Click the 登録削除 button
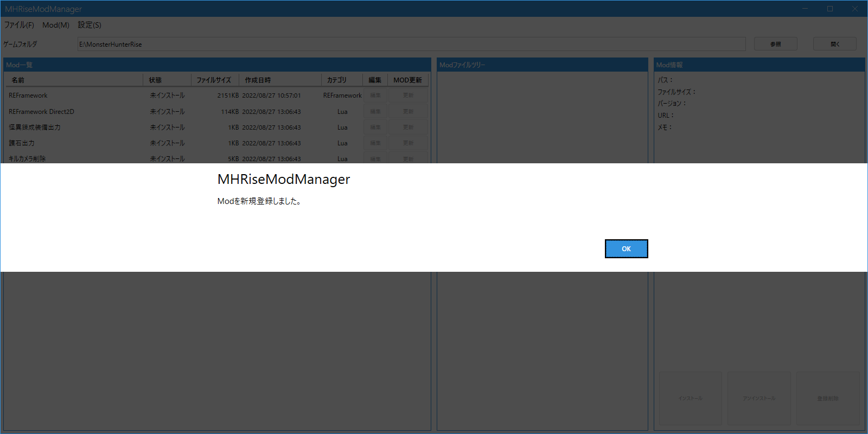 828,398
